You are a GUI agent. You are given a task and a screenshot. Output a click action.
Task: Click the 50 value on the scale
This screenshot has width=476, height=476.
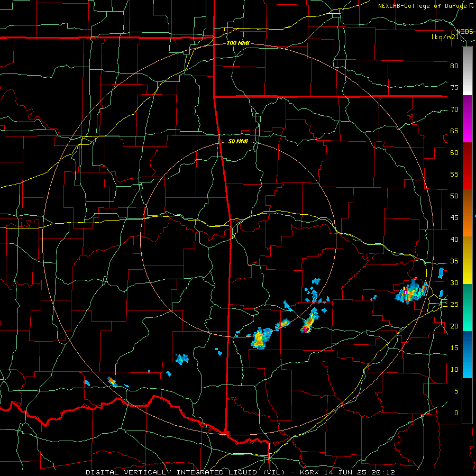454,196
